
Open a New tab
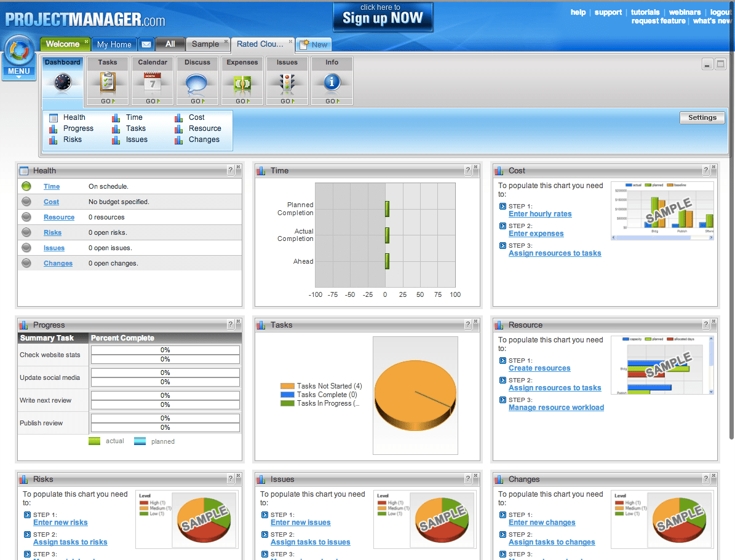click(314, 44)
